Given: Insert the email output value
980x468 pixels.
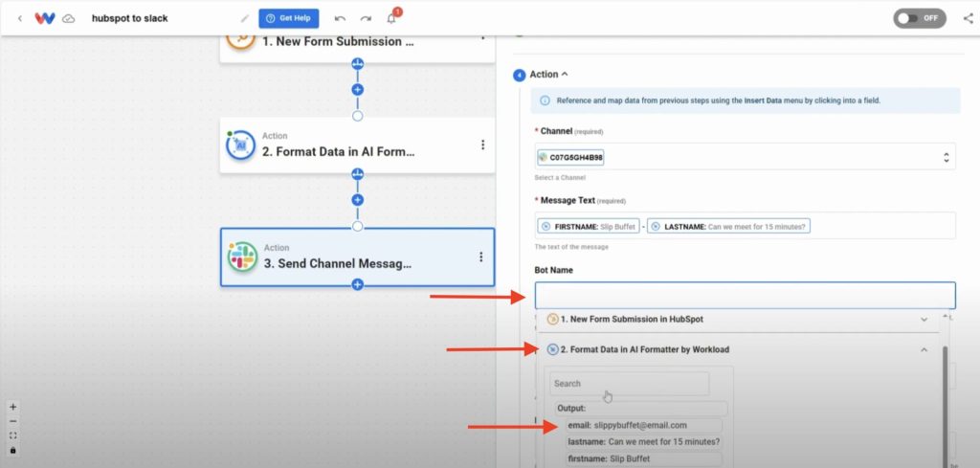Looking at the screenshot, I should [644, 426].
